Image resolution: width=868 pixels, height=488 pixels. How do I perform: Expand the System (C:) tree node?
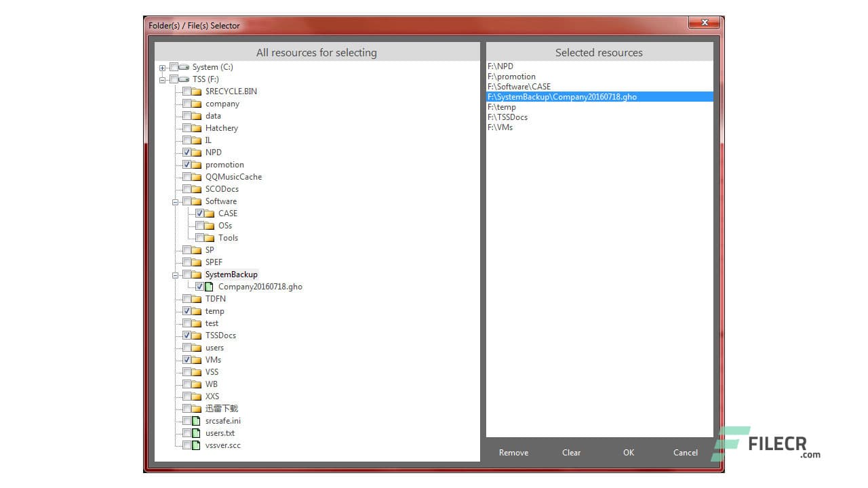161,67
